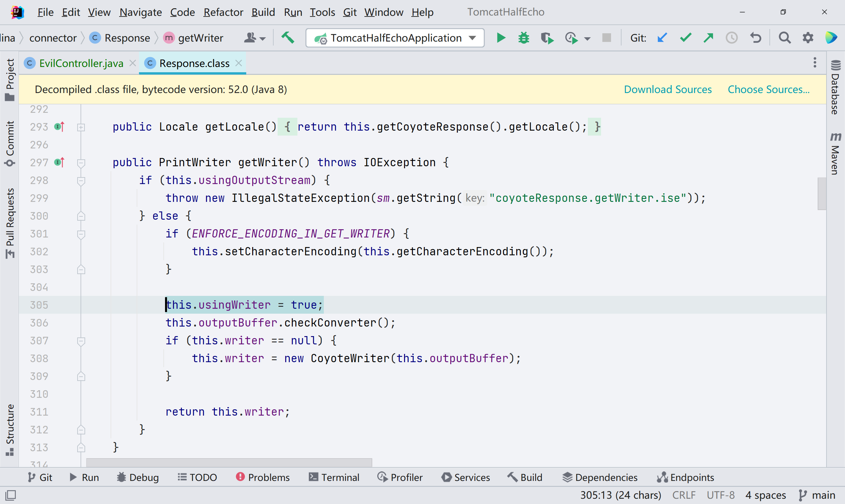The image size is (845, 504).
Task: Collapse the getWriter method on line 297
Action: pyautogui.click(x=81, y=163)
